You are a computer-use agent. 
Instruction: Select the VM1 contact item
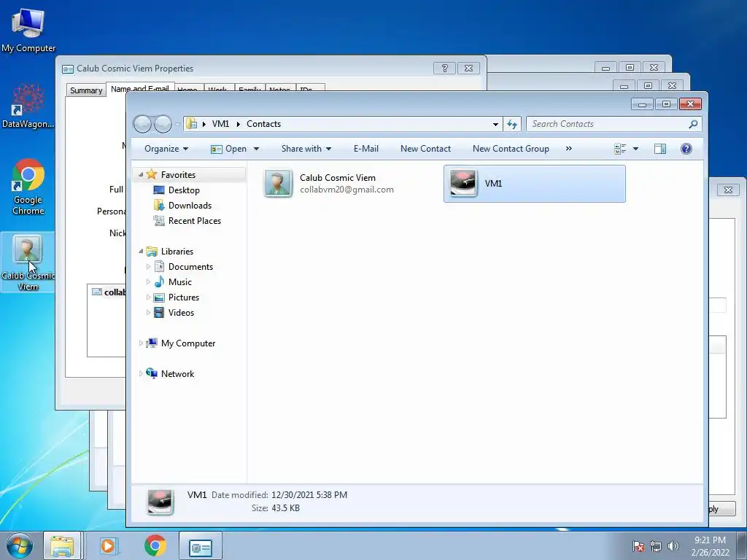coord(534,183)
